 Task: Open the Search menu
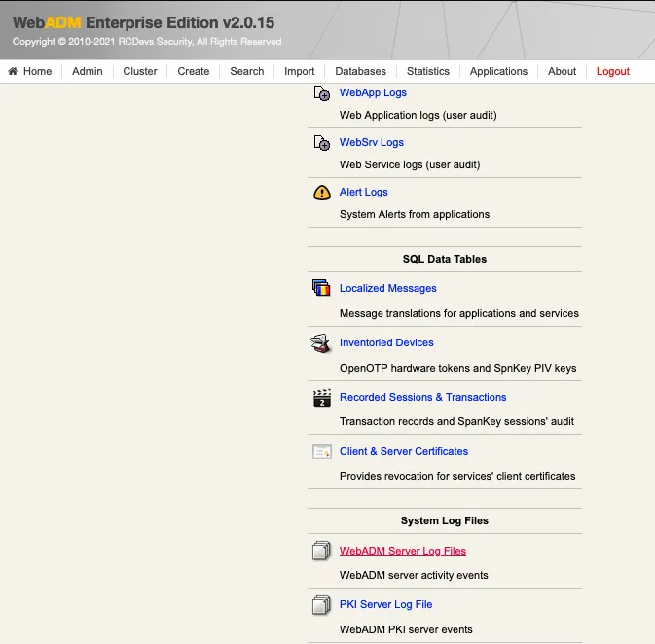247,71
